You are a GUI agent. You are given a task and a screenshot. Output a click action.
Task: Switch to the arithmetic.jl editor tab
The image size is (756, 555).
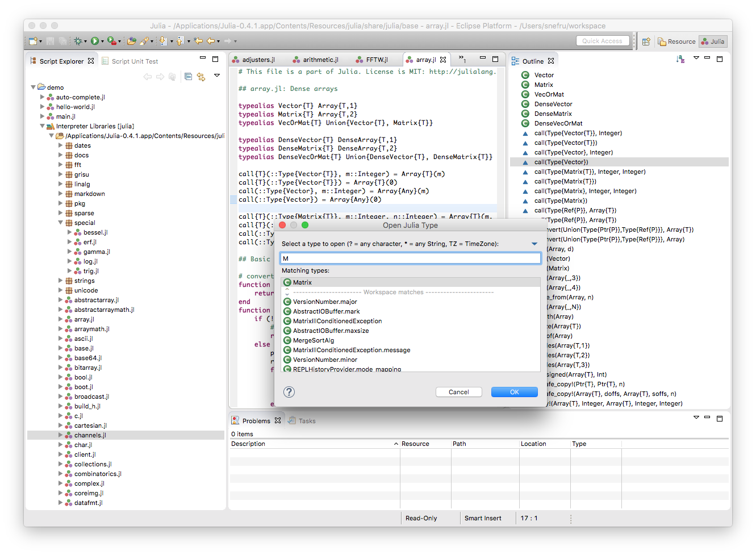321,59
